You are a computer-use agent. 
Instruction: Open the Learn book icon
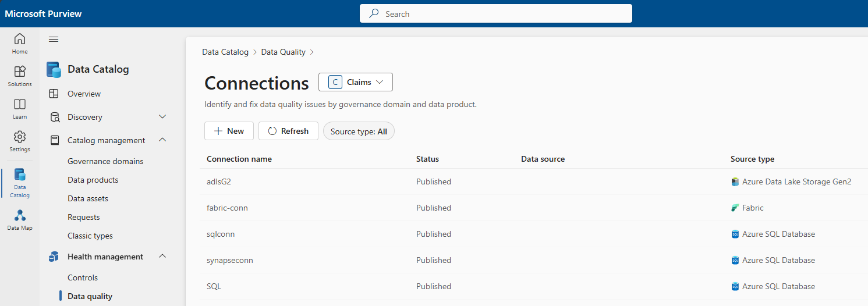pos(20,104)
